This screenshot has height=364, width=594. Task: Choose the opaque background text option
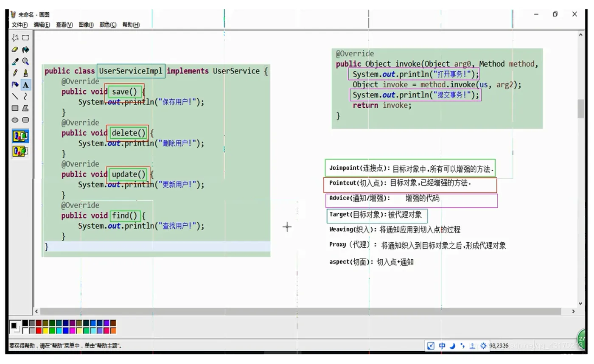point(20,136)
